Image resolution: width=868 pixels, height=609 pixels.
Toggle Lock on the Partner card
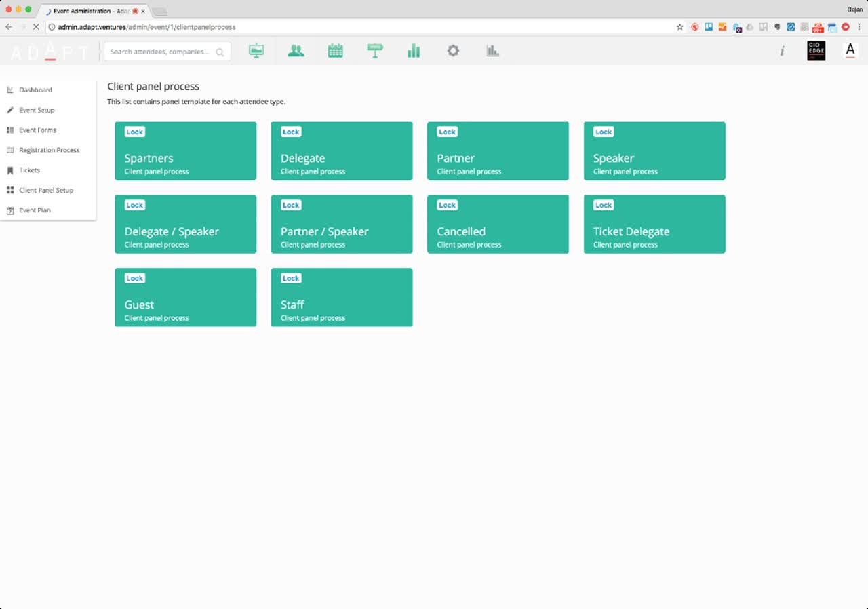point(447,132)
